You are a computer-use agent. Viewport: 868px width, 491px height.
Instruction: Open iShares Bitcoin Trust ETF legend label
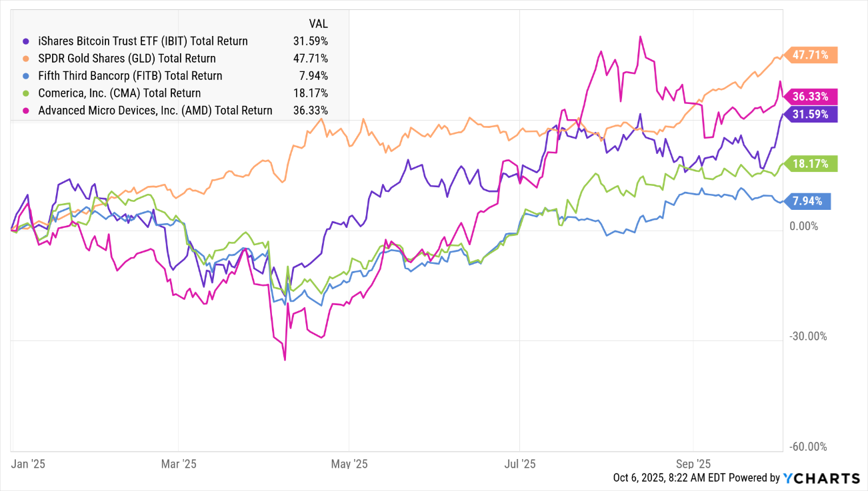coord(143,41)
